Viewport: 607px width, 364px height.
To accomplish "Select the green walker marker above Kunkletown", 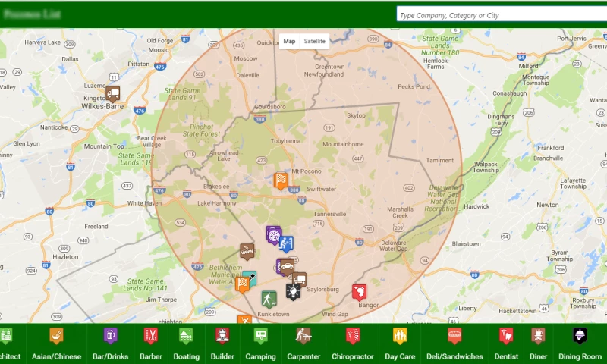I will tap(269, 300).
